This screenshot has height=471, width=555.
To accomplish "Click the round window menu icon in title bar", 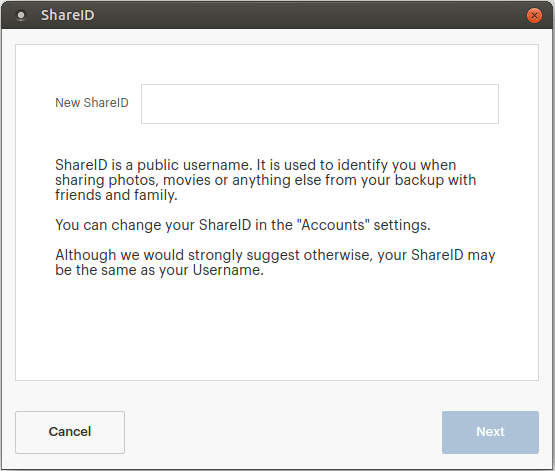I will pos(21,16).
